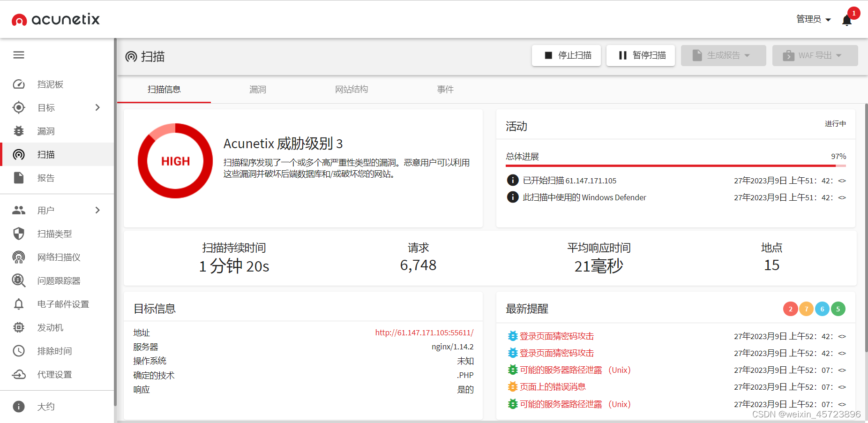
Task: Open the 目标 targets icon
Action: pyautogui.click(x=19, y=107)
